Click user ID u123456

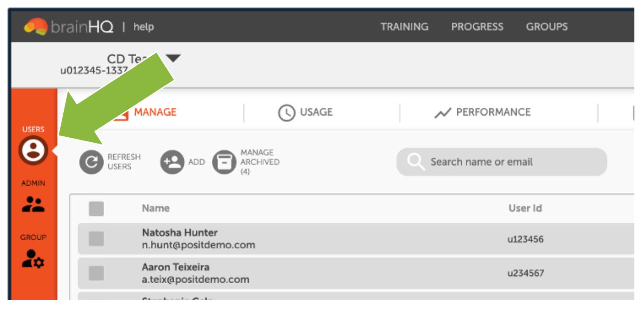click(x=525, y=239)
